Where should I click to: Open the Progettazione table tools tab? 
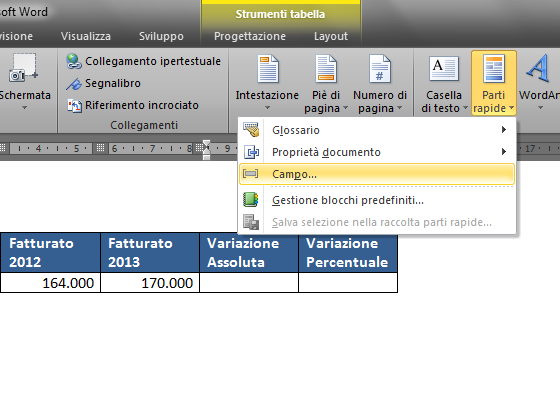pos(250,36)
